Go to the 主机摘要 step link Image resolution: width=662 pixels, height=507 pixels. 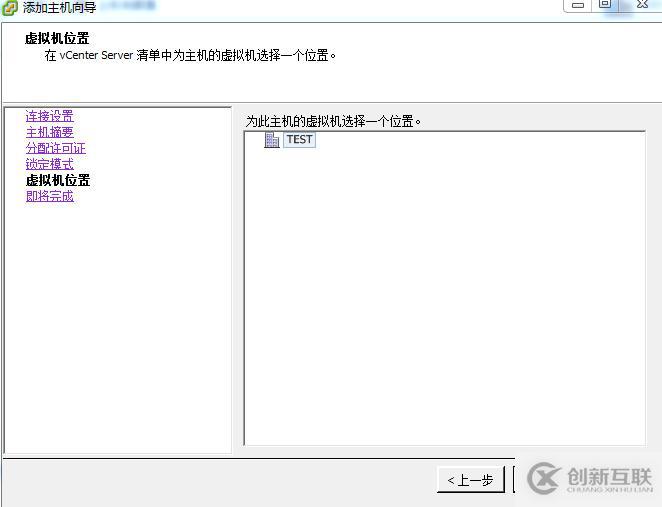point(49,132)
